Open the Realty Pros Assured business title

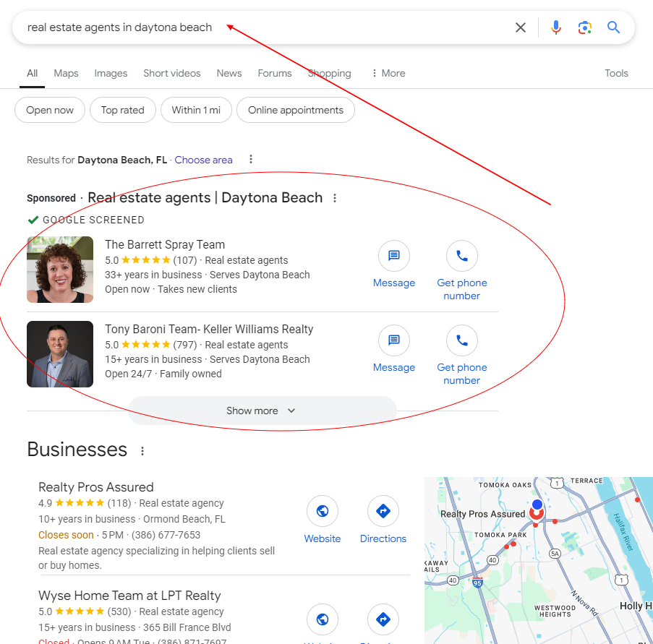tap(96, 487)
